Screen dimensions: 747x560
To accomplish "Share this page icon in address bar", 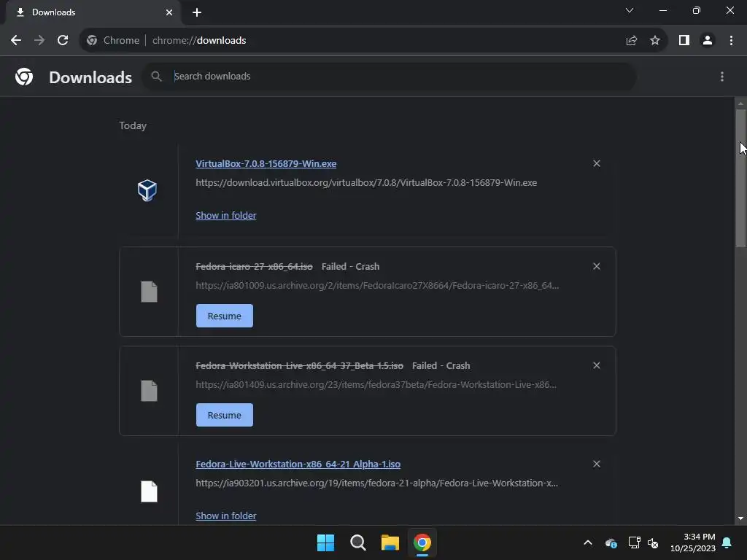I will coord(632,41).
